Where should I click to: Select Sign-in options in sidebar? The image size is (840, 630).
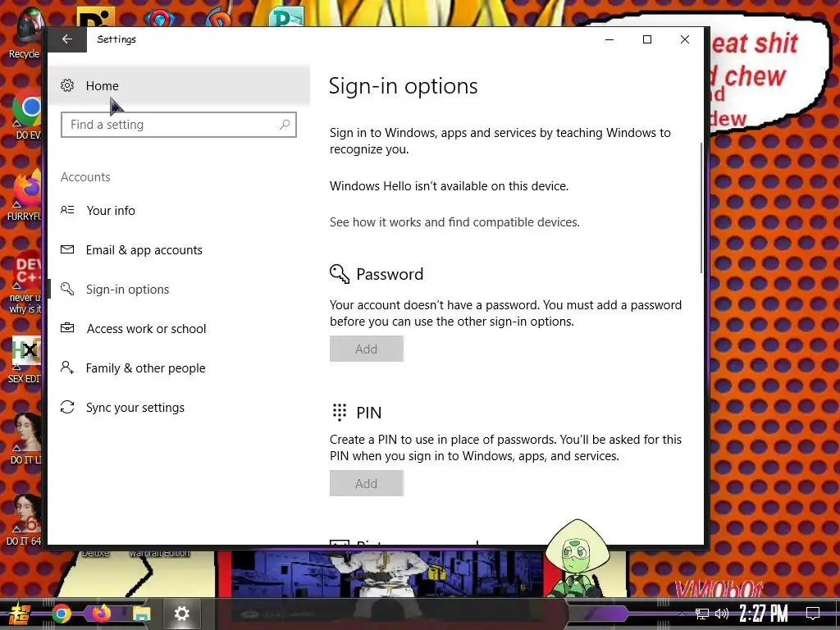point(178,290)
